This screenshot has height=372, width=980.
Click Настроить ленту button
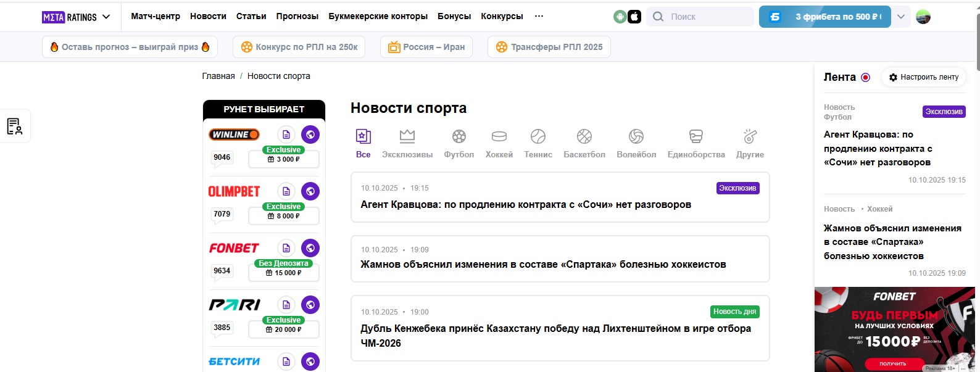pyautogui.click(x=923, y=77)
